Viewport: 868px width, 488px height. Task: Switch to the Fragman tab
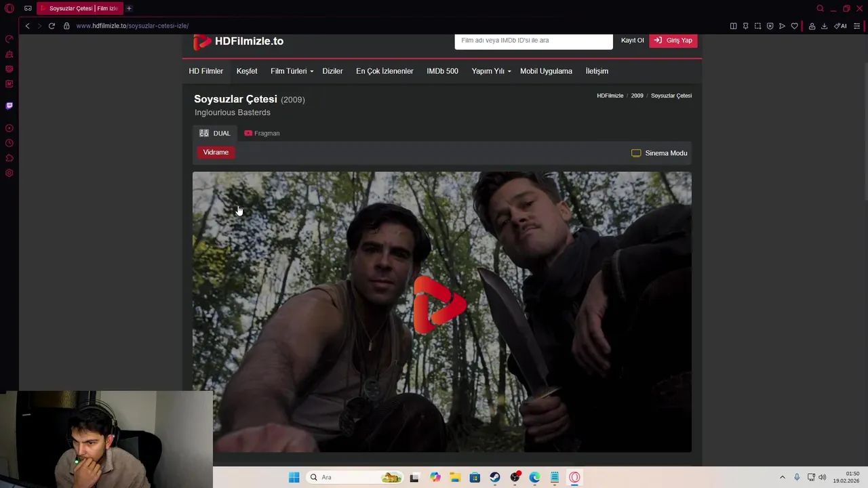(x=262, y=134)
